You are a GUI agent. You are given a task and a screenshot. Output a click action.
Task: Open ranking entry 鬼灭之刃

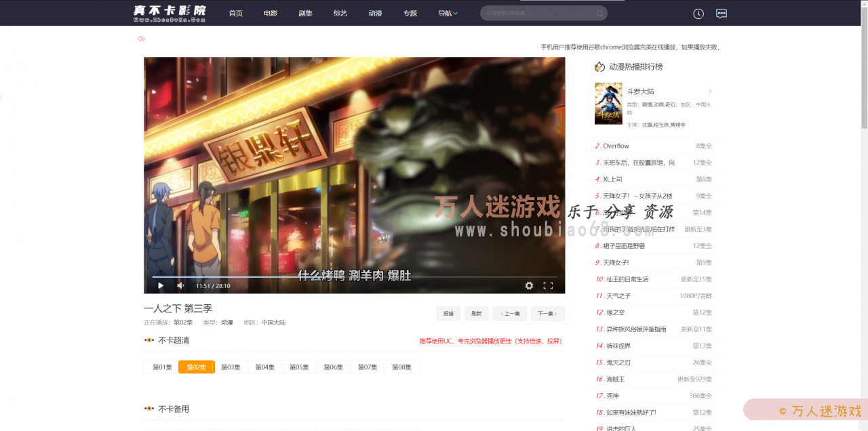pyautogui.click(x=618, y=363)
